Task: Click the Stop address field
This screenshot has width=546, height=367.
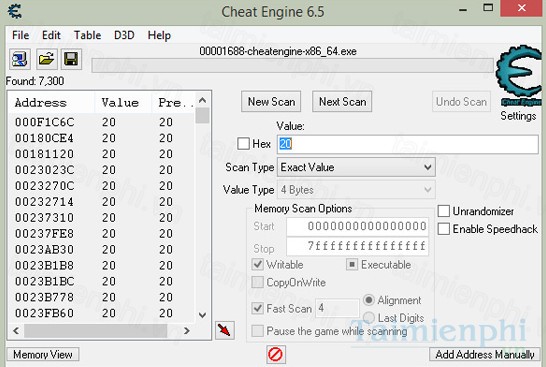Action: click(357, 247)
